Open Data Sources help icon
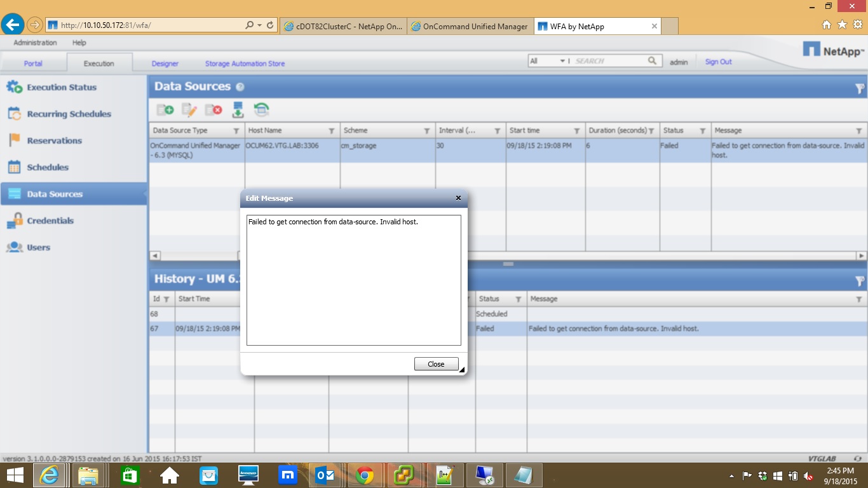This screenshot has height=488, width=868. pos(240,87)
